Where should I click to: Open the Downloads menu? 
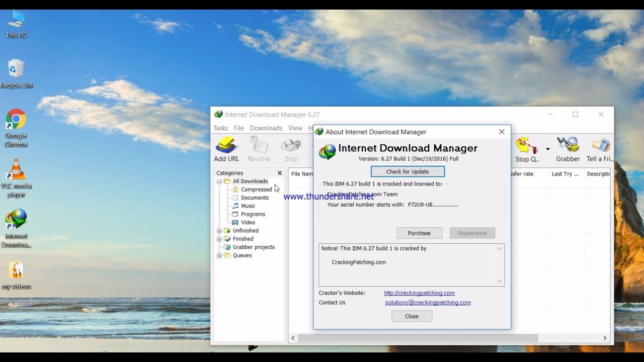(266, 128)
